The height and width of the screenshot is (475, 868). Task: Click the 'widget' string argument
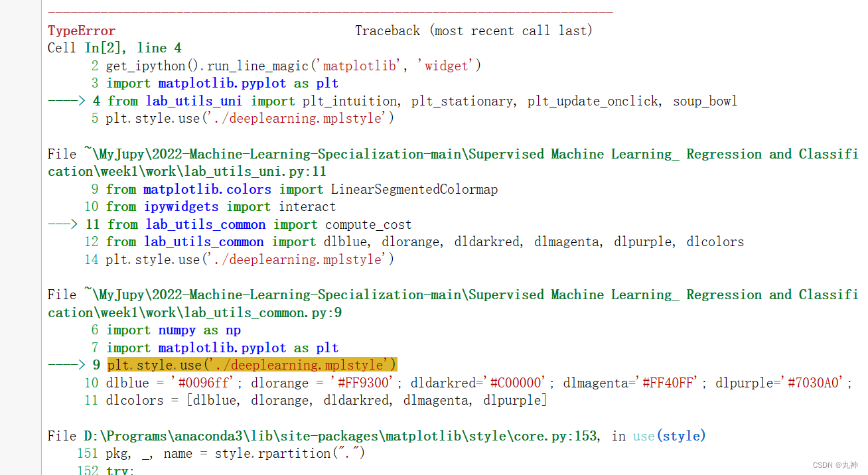pyautogui.click(x=447, y=66)
